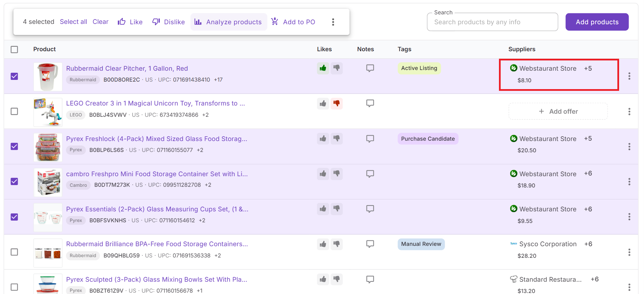This screenshot has width=644, height=294.
Task: Dislike the Rubbermaid Brilliance containers
Action: (x=337, y=244)
